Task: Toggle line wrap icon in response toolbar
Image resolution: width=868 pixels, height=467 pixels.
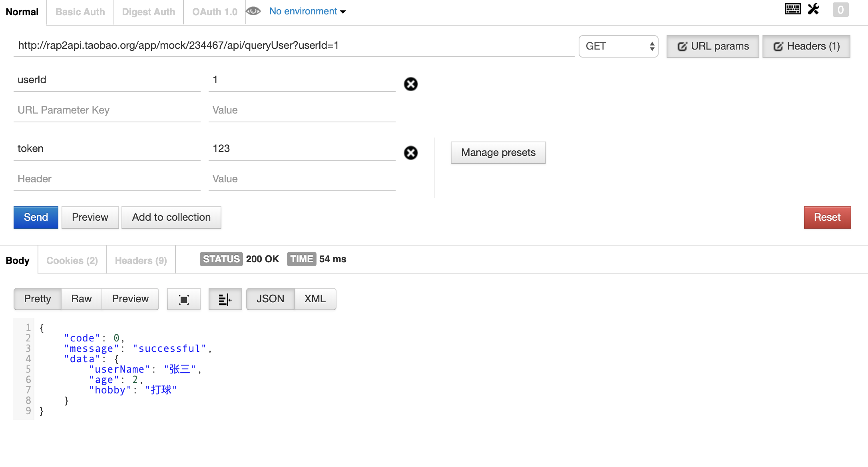Action: coord(225,299)
